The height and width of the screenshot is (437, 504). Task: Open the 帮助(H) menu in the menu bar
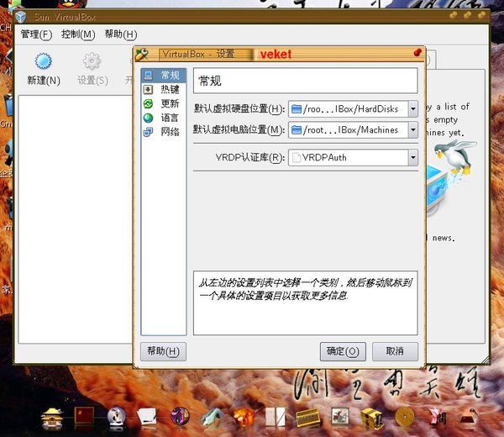click(x=120, y=34)
